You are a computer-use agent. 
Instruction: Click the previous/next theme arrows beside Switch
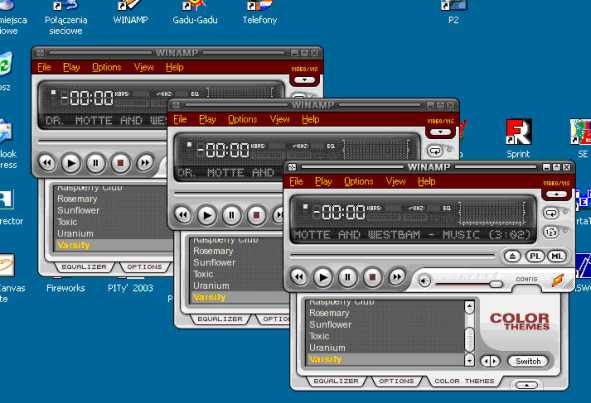[x=490, y=361]
